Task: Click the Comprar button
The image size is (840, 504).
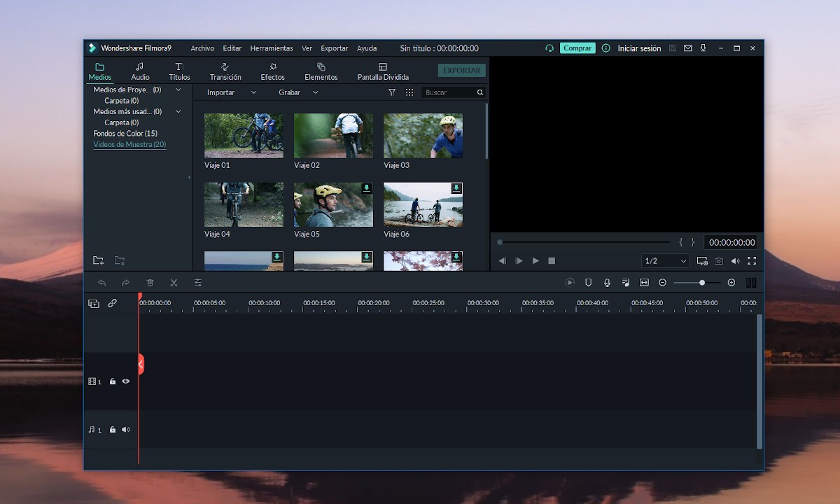Action: click(x=577, y=48)
